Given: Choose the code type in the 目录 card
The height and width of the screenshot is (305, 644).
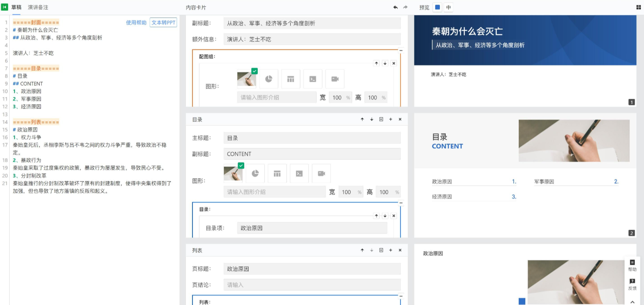Looking at the screenshot, I should pyautogui.click(x=299, y=173).
